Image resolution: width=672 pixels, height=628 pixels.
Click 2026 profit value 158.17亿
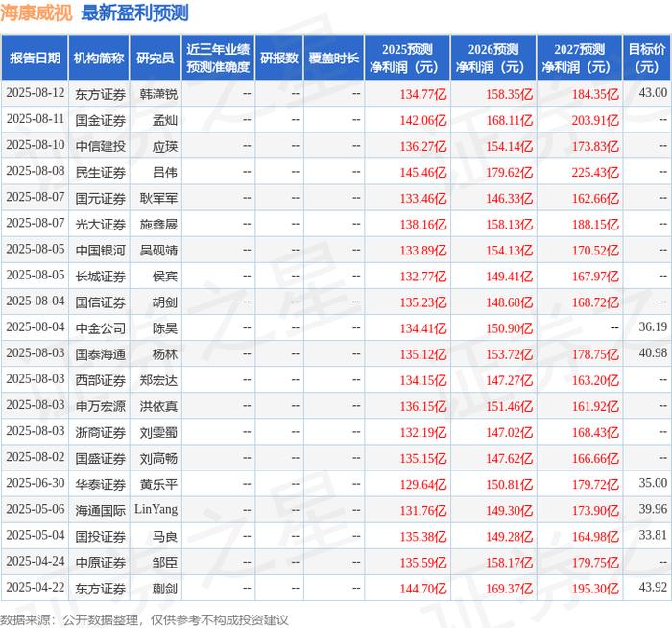point(509,563)
